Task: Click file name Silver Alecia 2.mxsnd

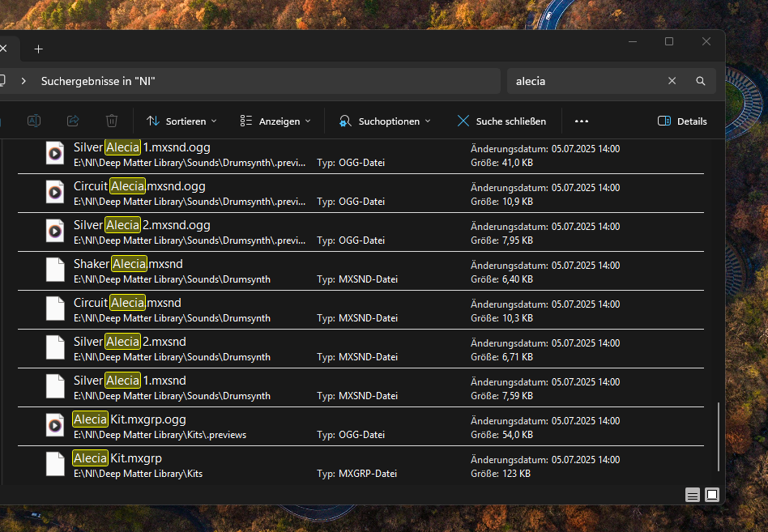Action: (x=130, y=342)
